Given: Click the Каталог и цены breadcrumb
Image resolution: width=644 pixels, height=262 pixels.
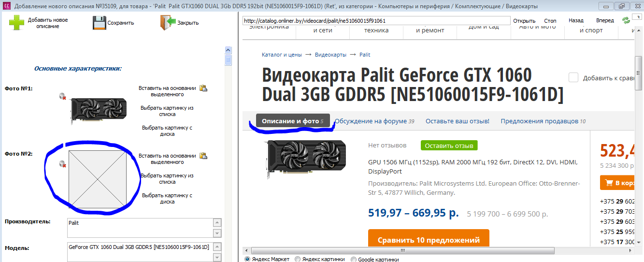Looking at the screenshot, I should click(282, 55).
